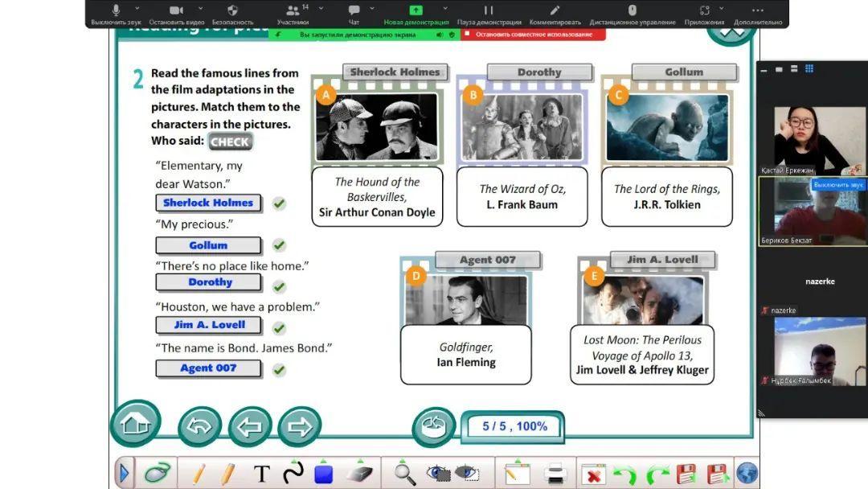Click the Agent 007 label above picture D
Screen dimensions: 868x489
click(x=488, y=260)
